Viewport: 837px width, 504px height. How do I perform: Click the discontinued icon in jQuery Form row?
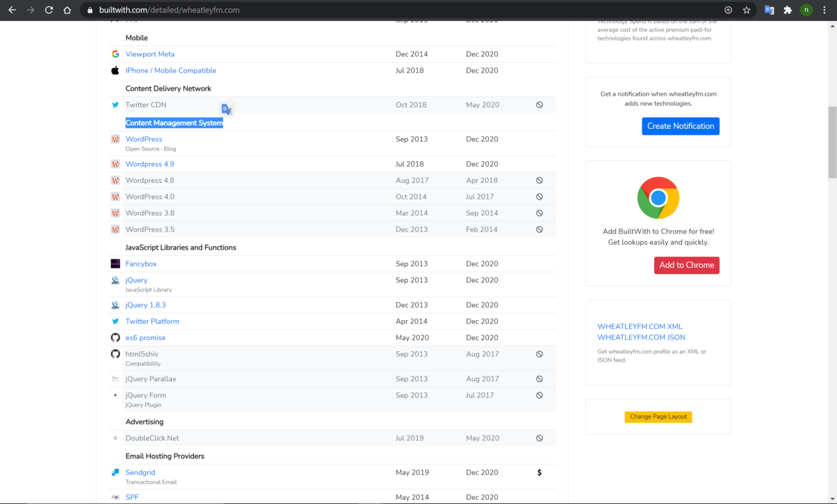pyautogui.click(x=539, y=395)
